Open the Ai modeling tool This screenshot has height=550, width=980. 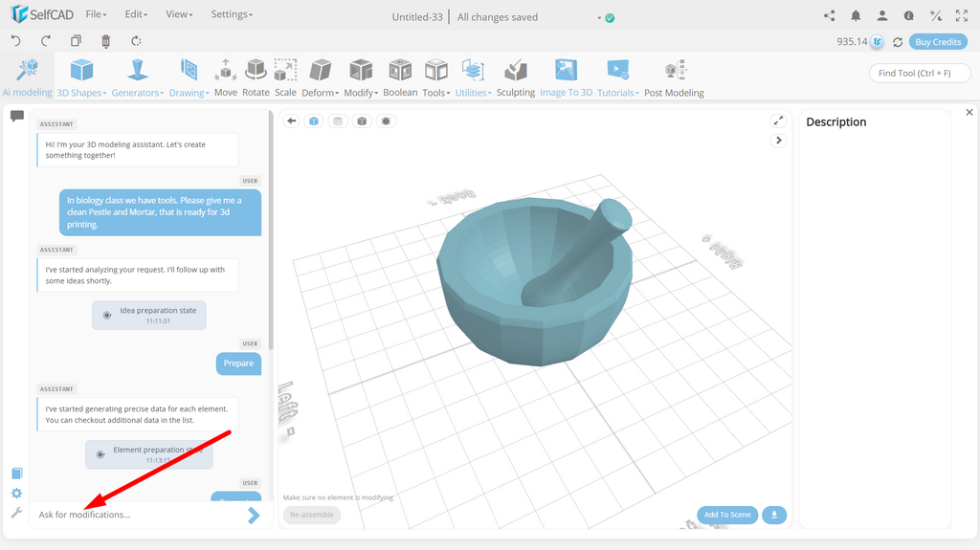pyautogui.click(x=27, y=77)
